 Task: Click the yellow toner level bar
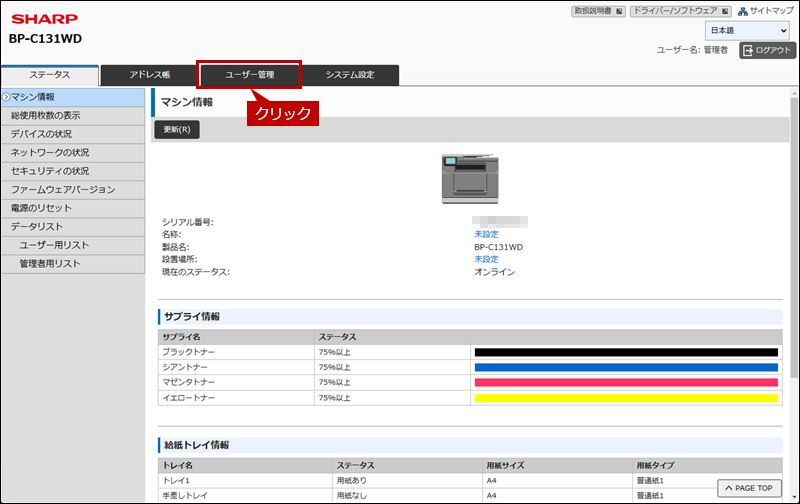(x=626, y=398)
